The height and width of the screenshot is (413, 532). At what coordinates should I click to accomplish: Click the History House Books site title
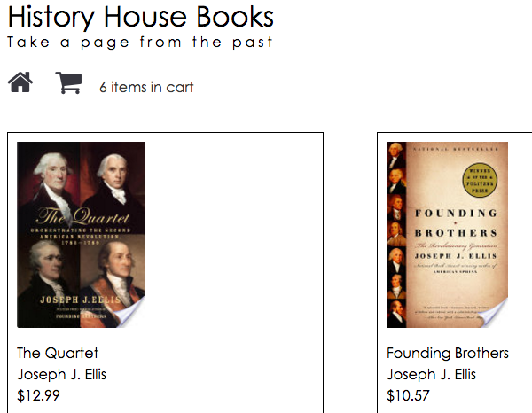point(141,16)
